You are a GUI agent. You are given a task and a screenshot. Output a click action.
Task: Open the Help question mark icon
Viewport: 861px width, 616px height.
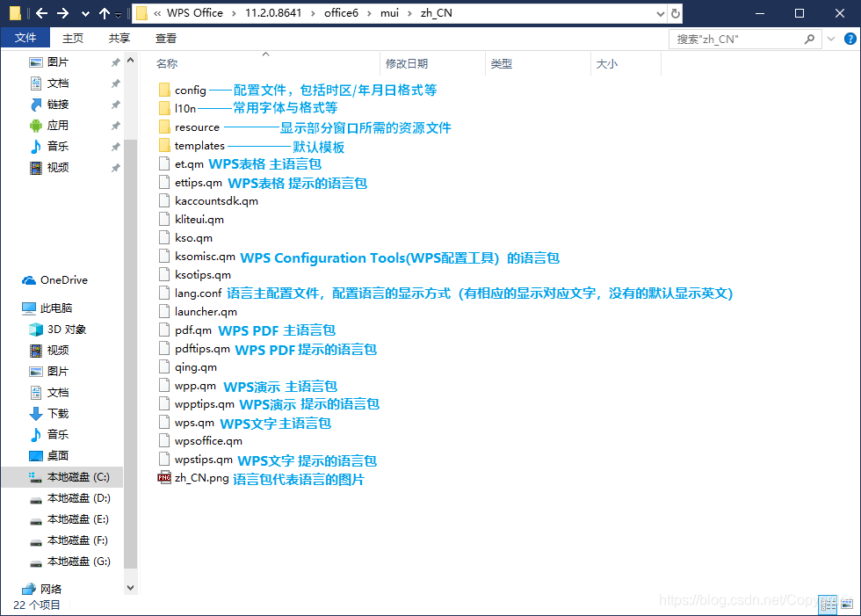pyautogui.click(x=850, y=39)
